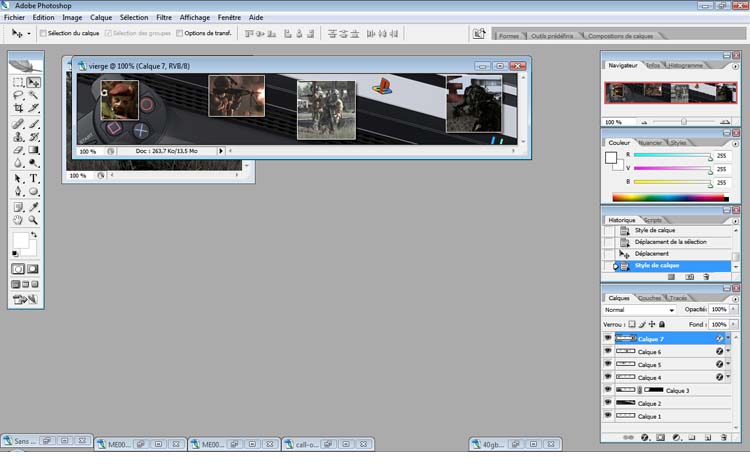Open the Fond fill slider arrow
The image size is (750, 469).
pyautogui.click(x=733, y=324)
